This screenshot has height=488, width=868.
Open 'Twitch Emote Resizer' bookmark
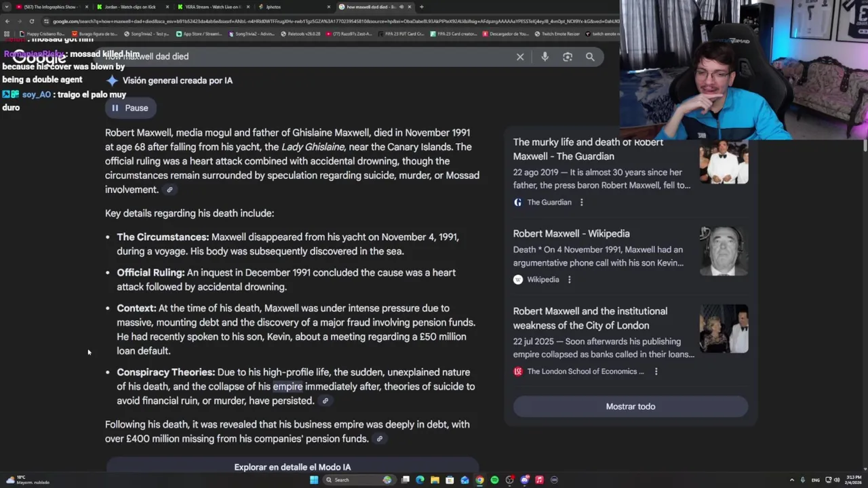pos(557,34)
